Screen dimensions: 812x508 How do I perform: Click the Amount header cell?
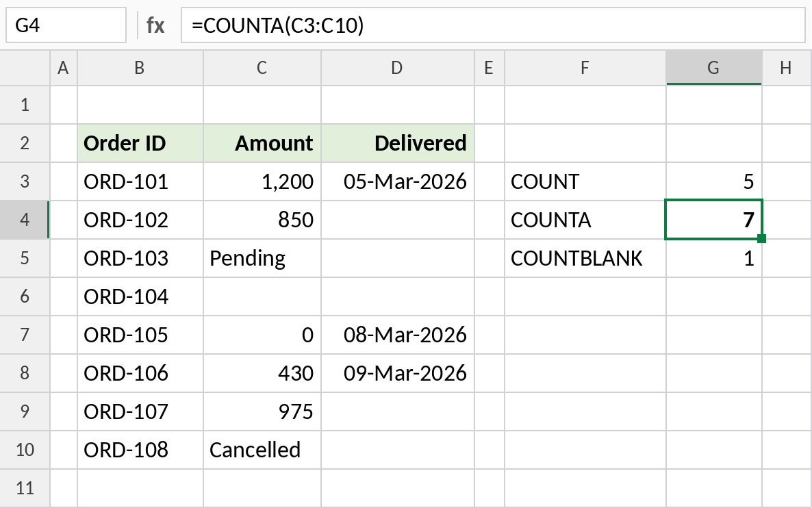(x=262, y=144)
